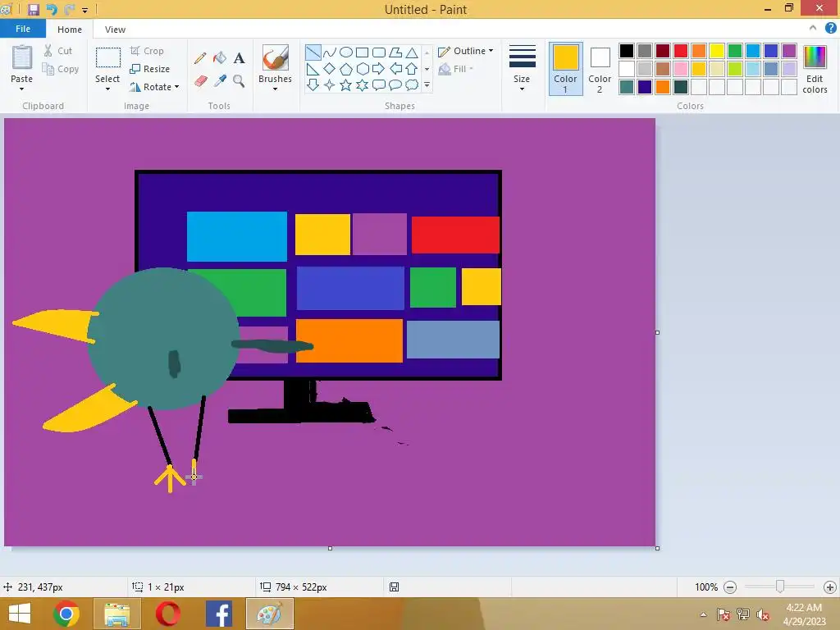The height and width of the screenshot is (630, 840).
Task: Choose the Polygon shape
Action: tap(395, 52)
